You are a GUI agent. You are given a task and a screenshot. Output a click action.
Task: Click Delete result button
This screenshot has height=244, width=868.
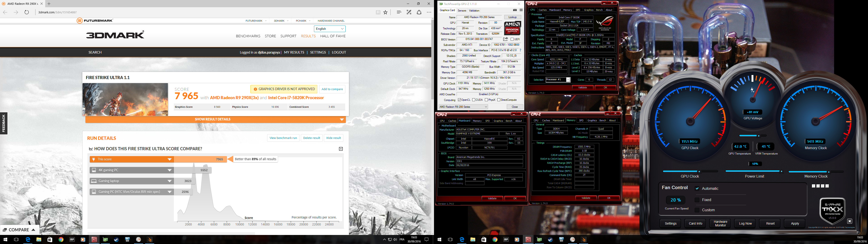click(x=311, y=138)
